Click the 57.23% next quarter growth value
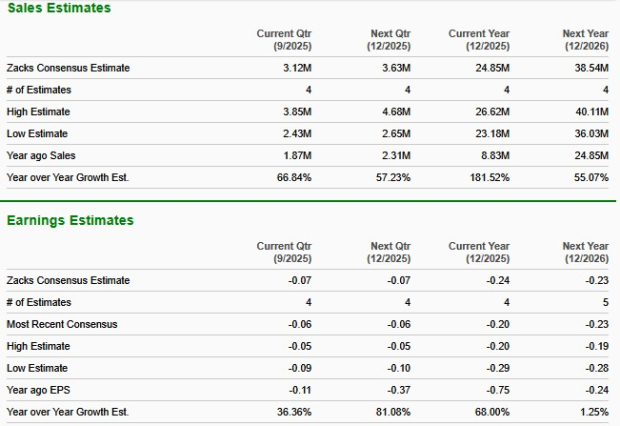The height and width of the screenshot is (426, 620). click(395, 177)
